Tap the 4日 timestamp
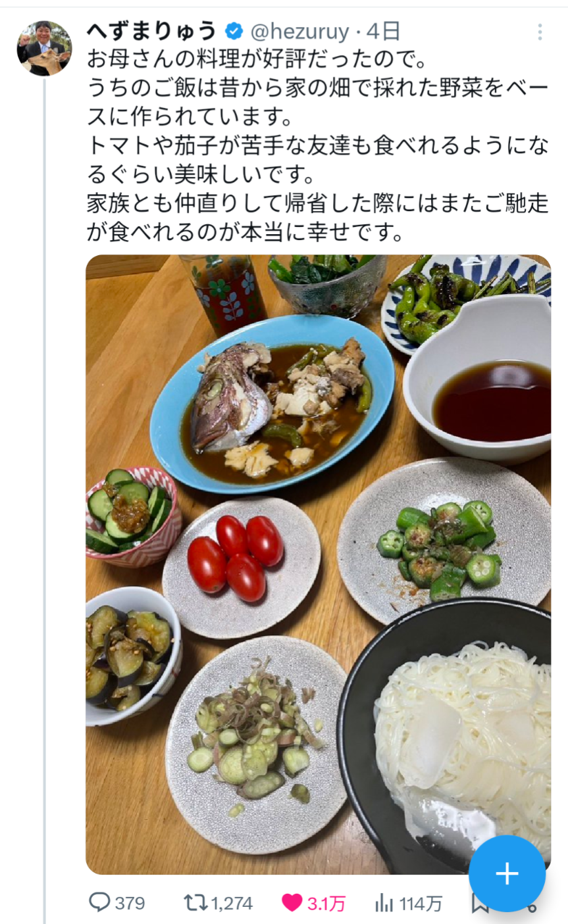The width and height of the screenshot is (568, 924). point(383,31)
